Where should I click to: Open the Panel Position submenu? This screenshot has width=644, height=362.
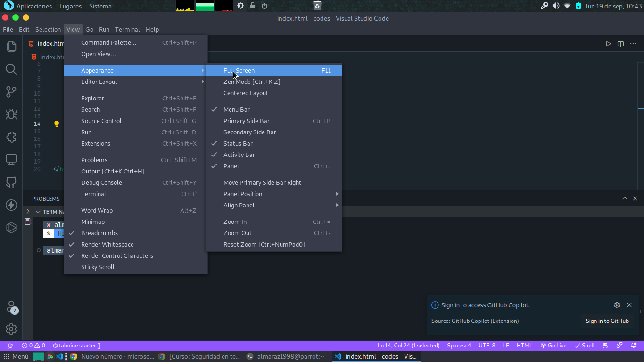[243, 194]
